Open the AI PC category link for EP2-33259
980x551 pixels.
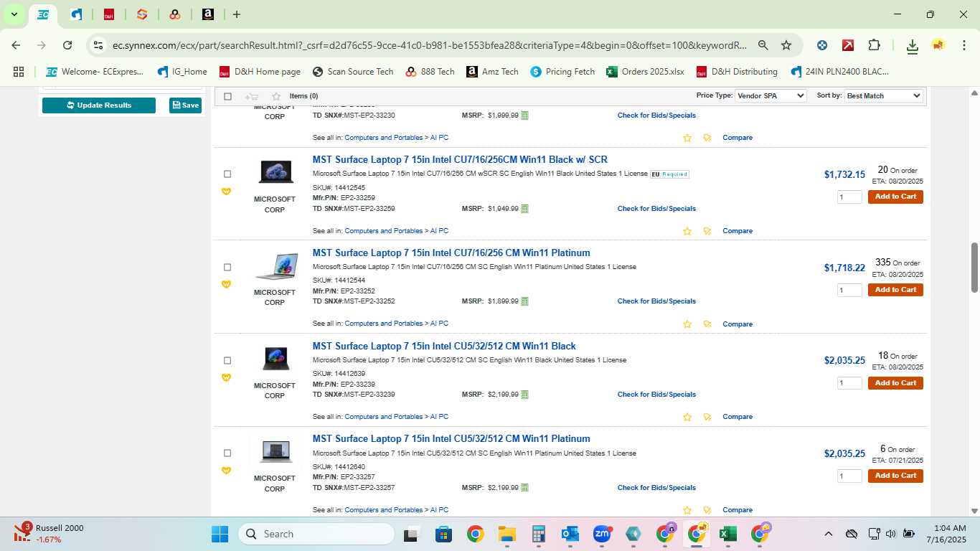[x=439, y=231]
